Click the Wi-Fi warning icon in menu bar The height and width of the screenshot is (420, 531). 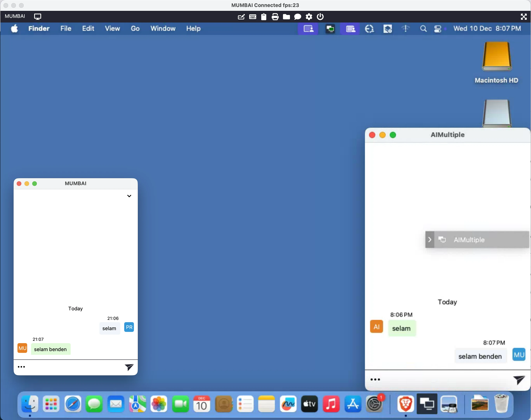[x=405, y=29]
